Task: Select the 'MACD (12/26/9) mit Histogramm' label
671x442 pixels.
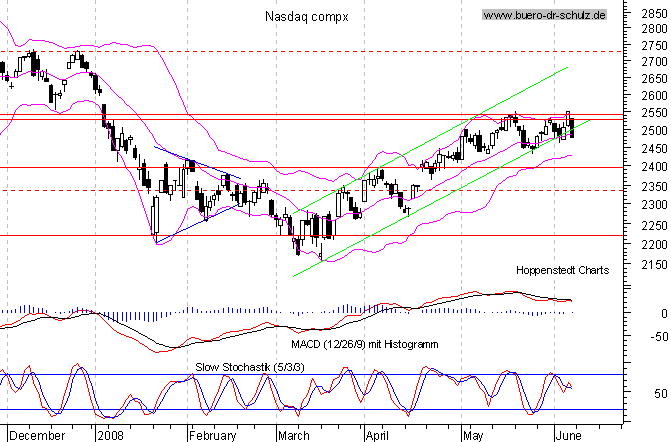Action: click(365, 344)
